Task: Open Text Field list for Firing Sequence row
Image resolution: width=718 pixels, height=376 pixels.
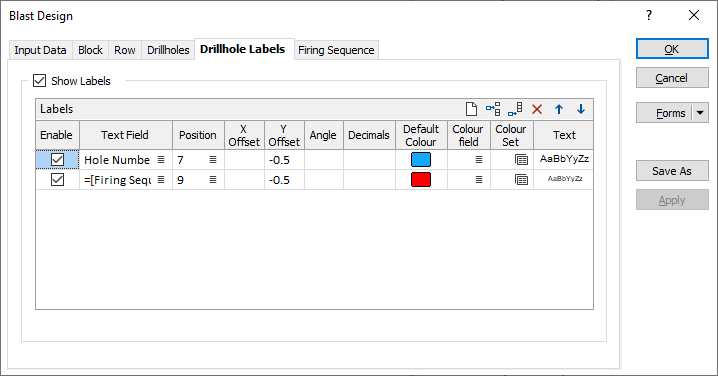Action: [161, 180]
